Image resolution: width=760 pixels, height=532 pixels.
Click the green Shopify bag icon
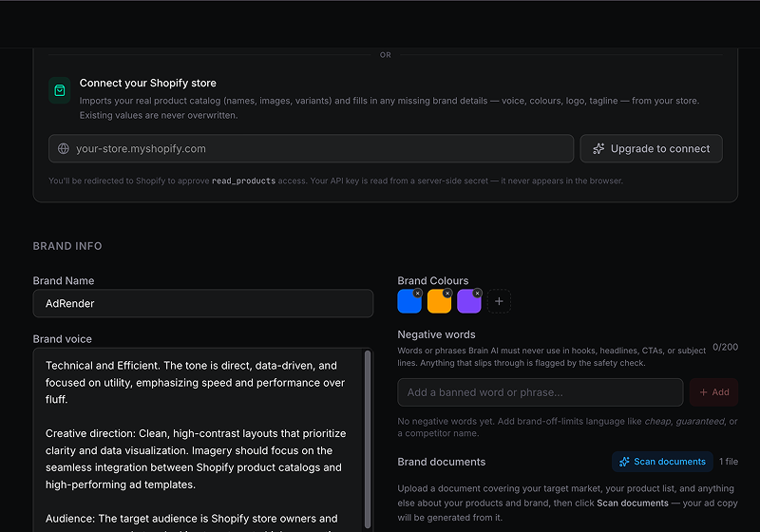60,90
